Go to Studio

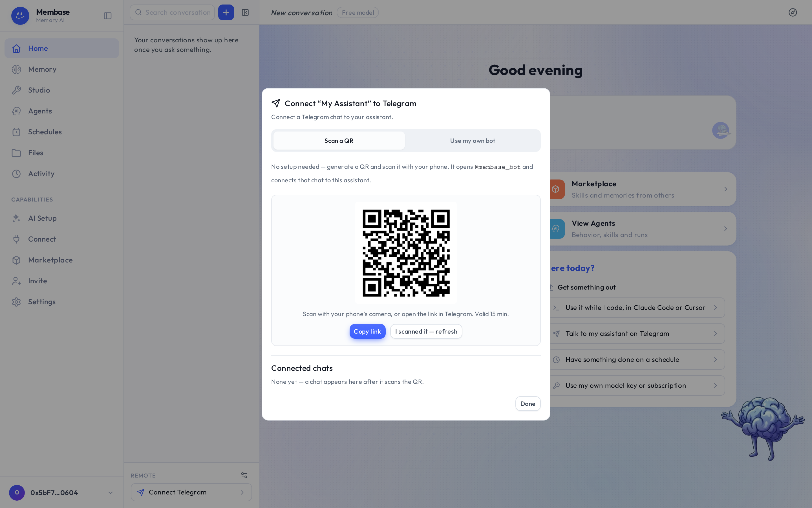62,90
